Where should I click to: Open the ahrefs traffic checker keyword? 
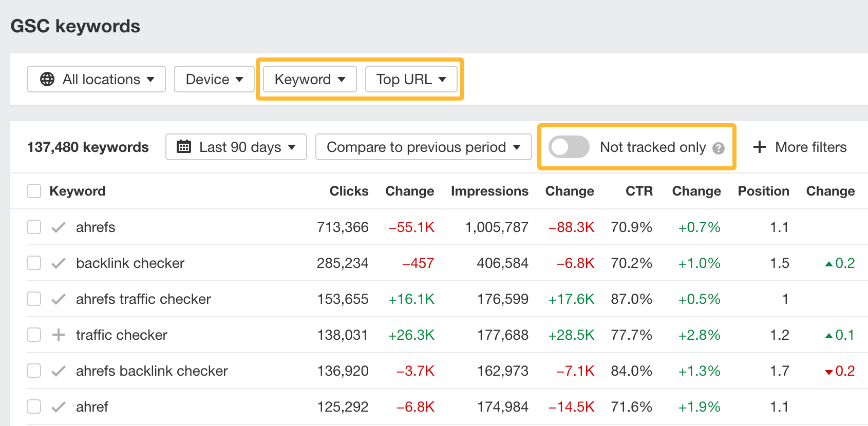(143, 299)
